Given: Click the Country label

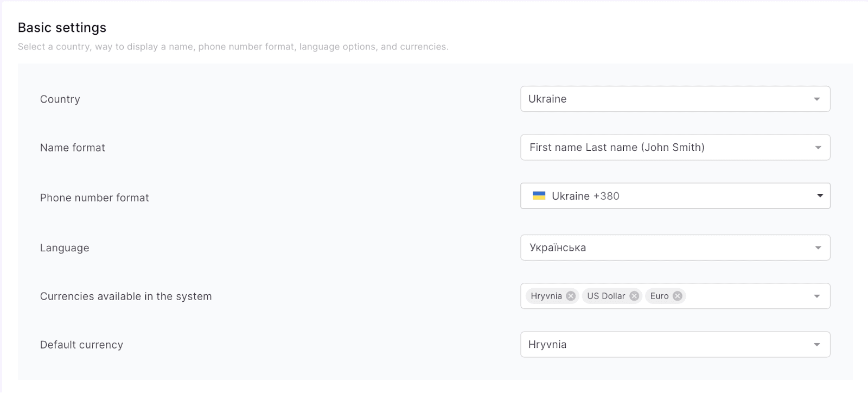Looking at the screenshot, I should point(60,99).
